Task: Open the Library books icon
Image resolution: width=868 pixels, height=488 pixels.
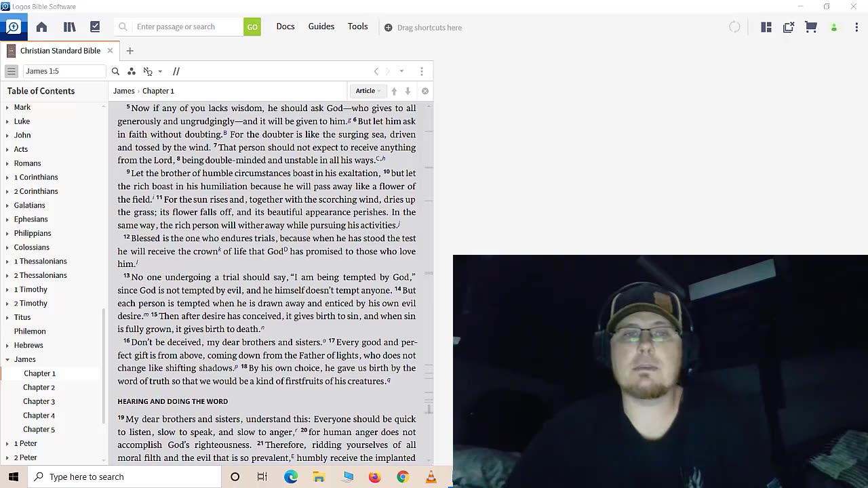Action: [x=69, y=27]
